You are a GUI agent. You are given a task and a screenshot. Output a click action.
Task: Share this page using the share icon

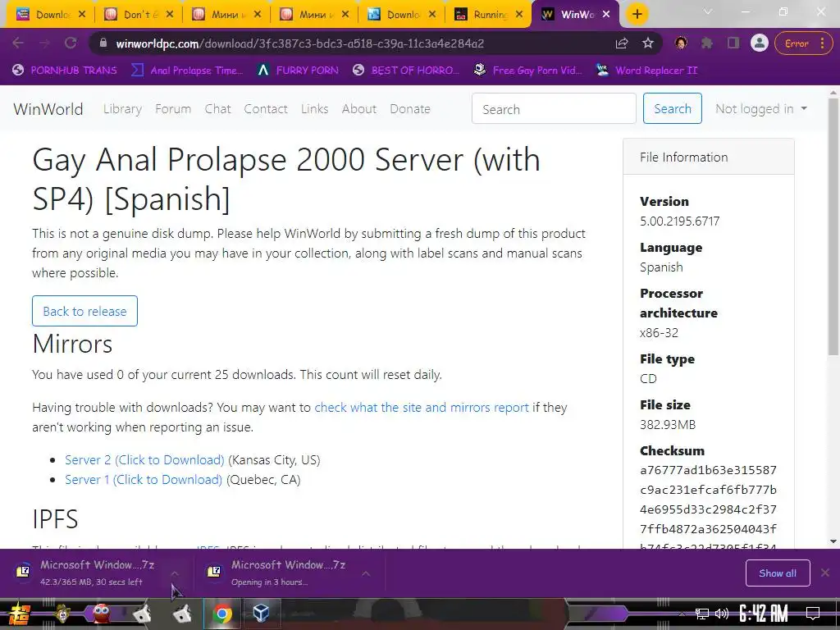point(622,43)
